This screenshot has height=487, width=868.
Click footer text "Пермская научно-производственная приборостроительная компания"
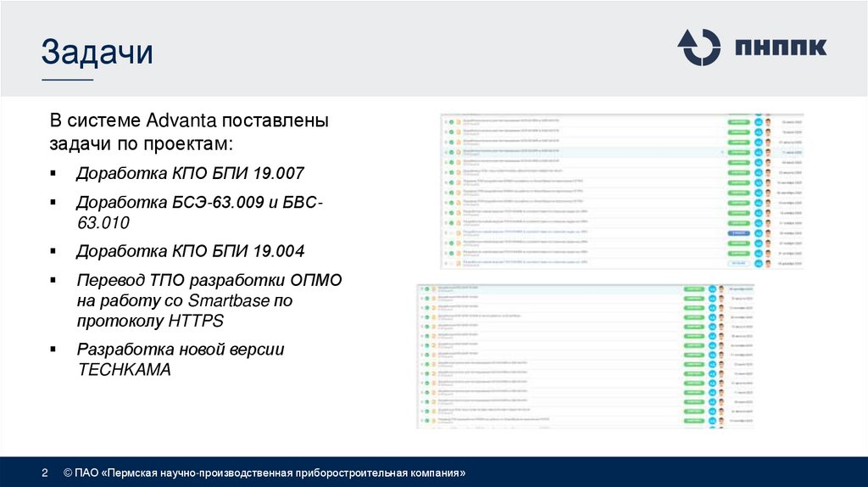[284, 473]
